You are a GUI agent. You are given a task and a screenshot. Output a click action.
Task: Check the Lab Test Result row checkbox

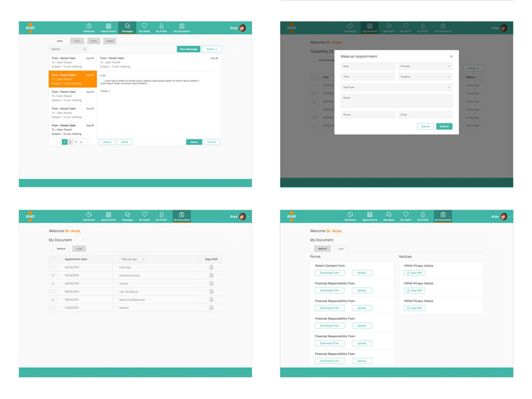coord(53,291)
